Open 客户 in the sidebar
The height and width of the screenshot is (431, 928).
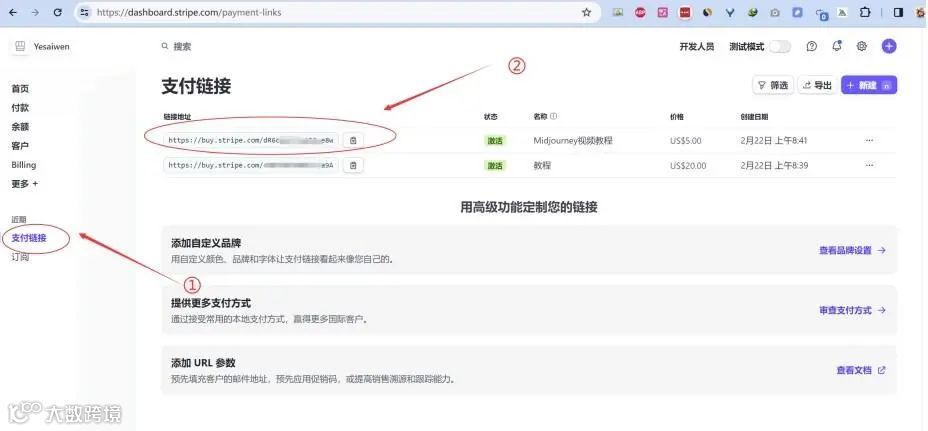click(20, 146)
